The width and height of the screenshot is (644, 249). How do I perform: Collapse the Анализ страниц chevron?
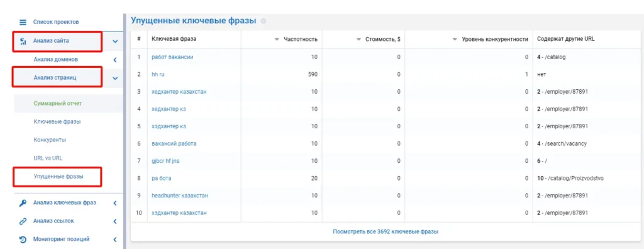[x=115, y=78]
